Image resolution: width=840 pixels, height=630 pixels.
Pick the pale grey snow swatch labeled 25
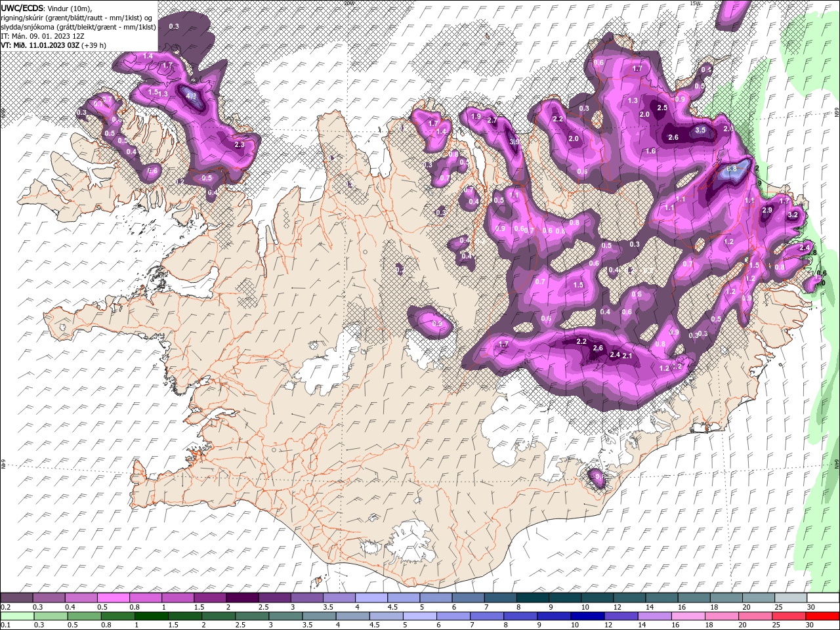(x=791, y=598)
